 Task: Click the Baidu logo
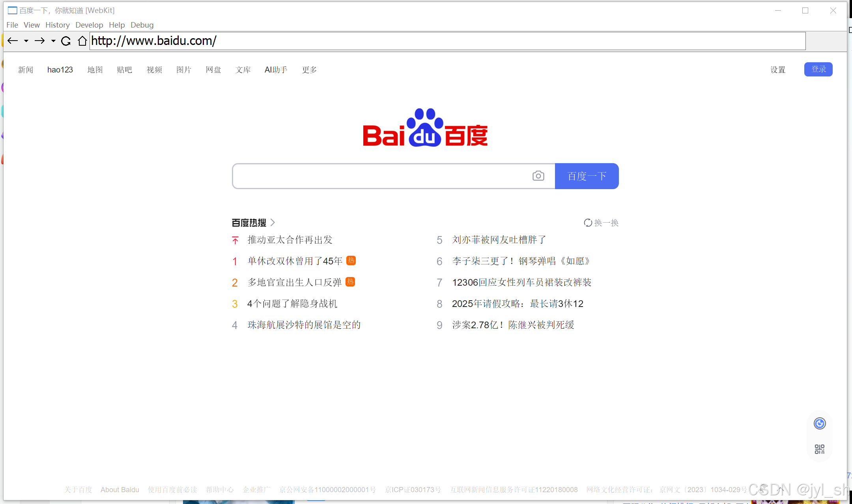pyautogui.click(x=425, y=128)
